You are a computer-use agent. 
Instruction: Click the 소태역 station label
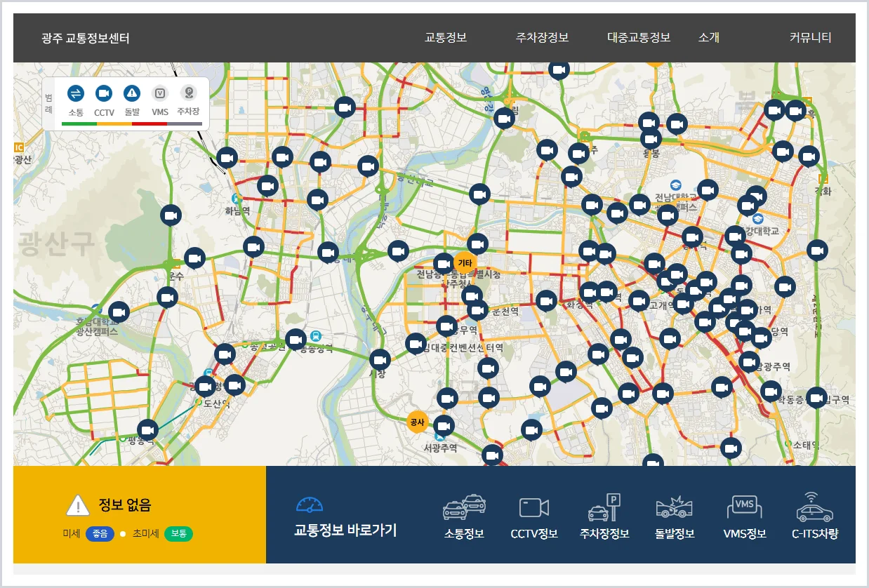(805, 445)
